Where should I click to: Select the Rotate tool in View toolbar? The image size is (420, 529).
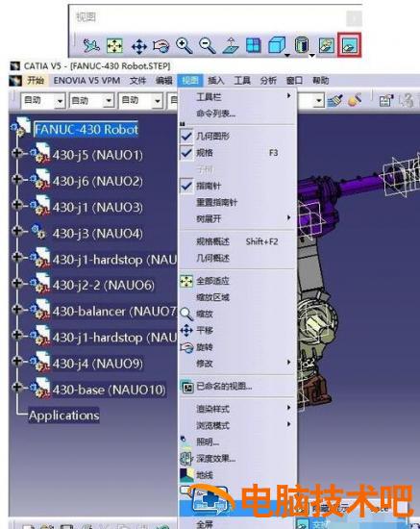[161, 46]
